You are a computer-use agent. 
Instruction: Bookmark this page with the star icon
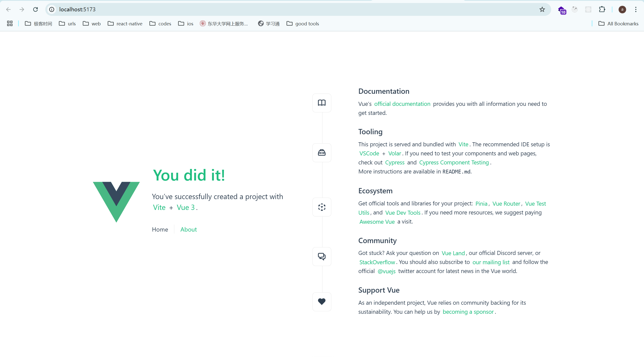tap(542, 10)
